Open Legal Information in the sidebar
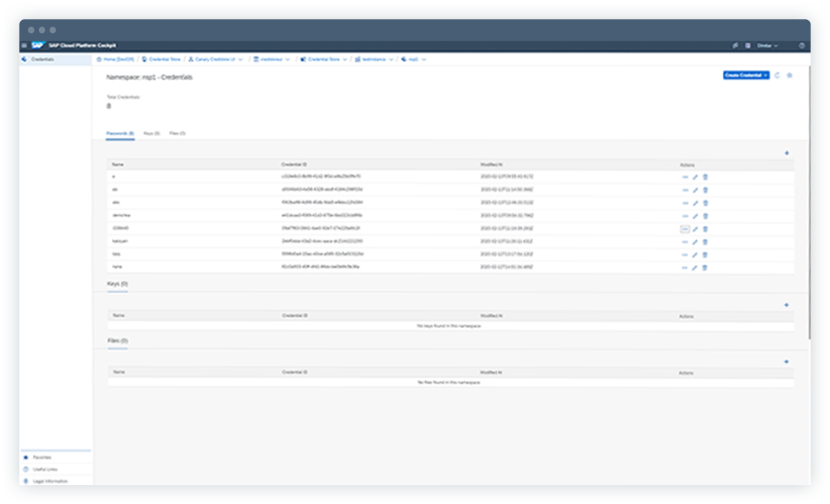The height and width of the screenshot is (504, 830). point(52,480)
